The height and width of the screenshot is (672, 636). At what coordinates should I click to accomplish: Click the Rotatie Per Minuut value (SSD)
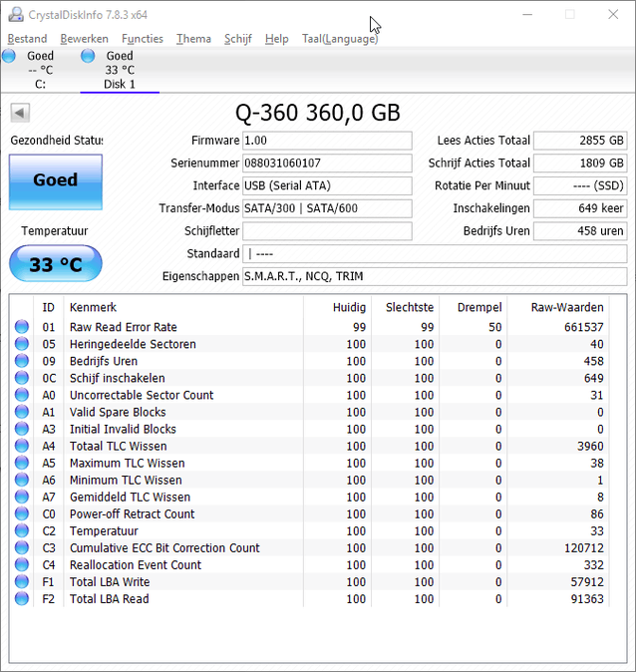[580, 185]
